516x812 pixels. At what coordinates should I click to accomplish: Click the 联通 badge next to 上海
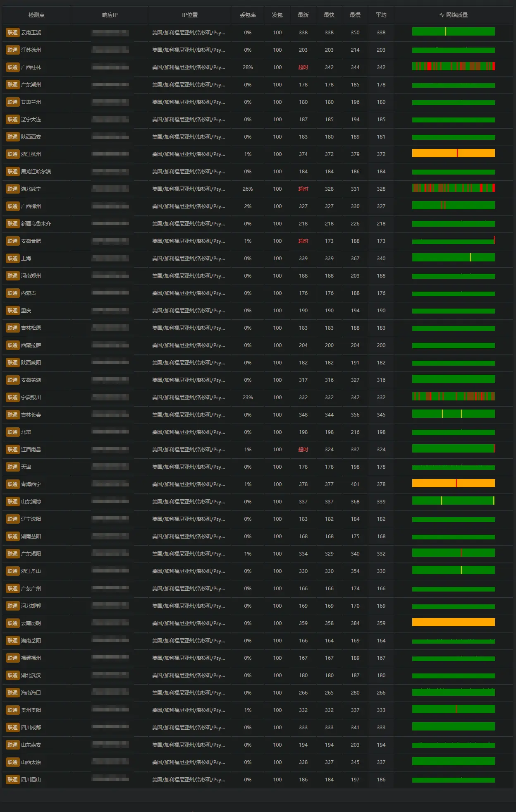12,259
